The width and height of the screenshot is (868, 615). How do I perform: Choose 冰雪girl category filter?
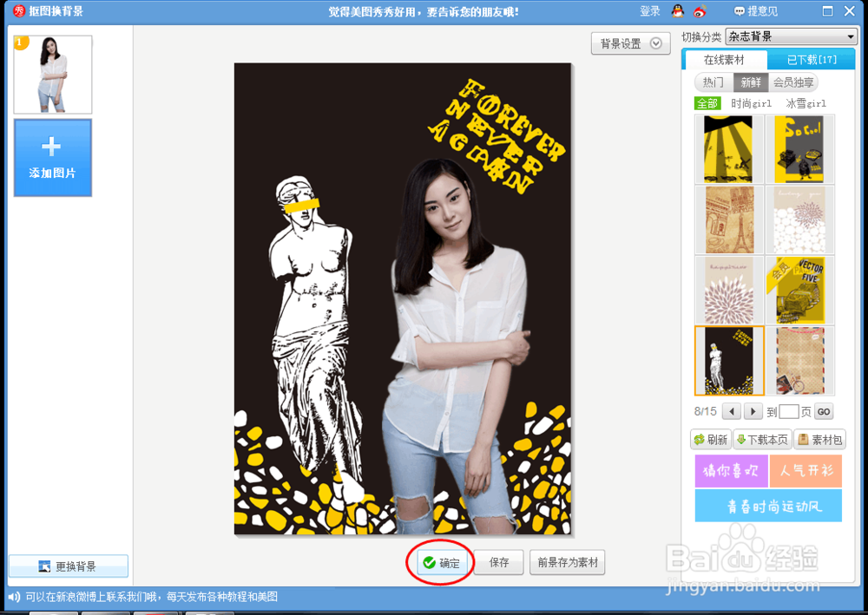click(806, 103)
